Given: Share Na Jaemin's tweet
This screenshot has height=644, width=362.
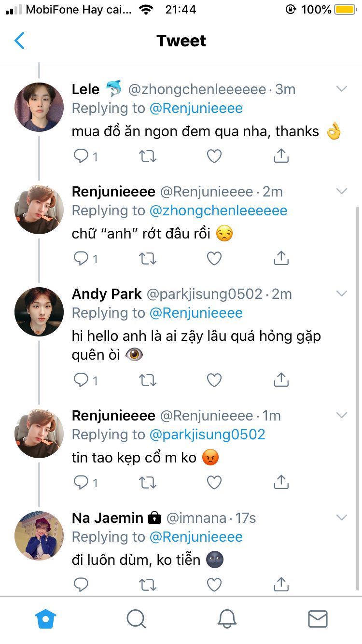Looking at the screenshot, I should (281, 585).
